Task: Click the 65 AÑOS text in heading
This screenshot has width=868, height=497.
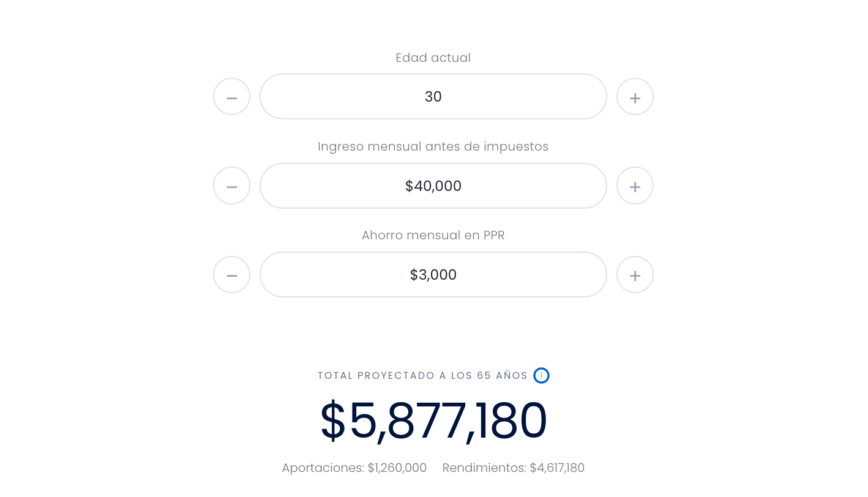Action: coord(502,376)
